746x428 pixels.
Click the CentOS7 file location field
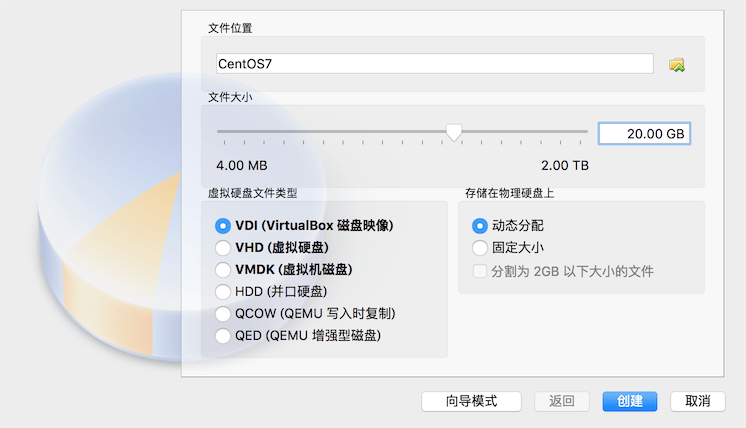[x=434, y=64]
